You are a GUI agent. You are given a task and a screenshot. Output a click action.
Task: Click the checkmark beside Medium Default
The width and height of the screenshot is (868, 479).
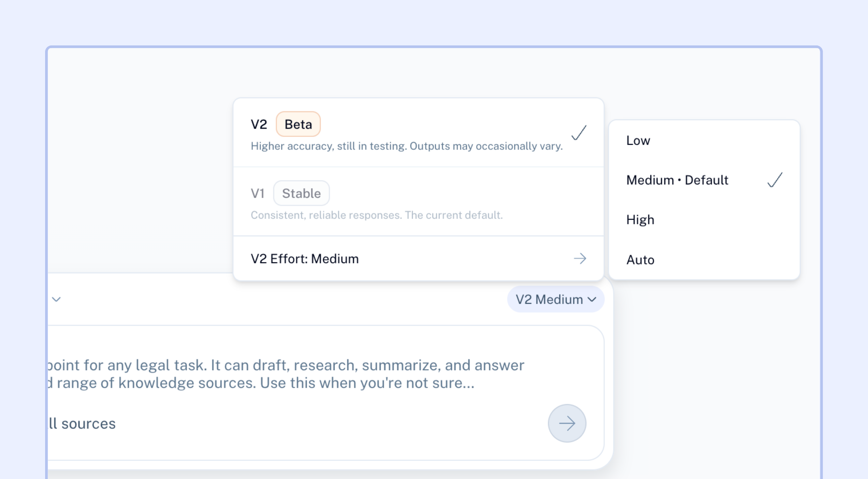pyautogui.click(x=775, y=180)
